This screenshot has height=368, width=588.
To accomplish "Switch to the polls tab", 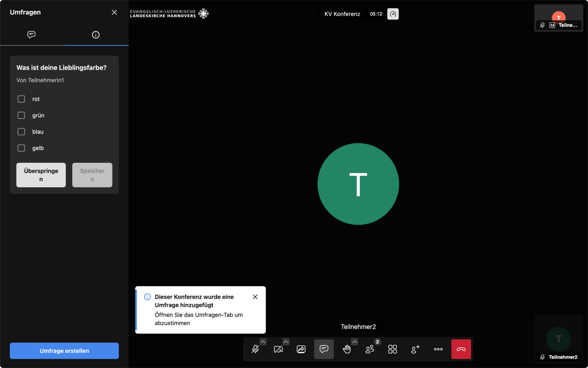I will [96, 35].
